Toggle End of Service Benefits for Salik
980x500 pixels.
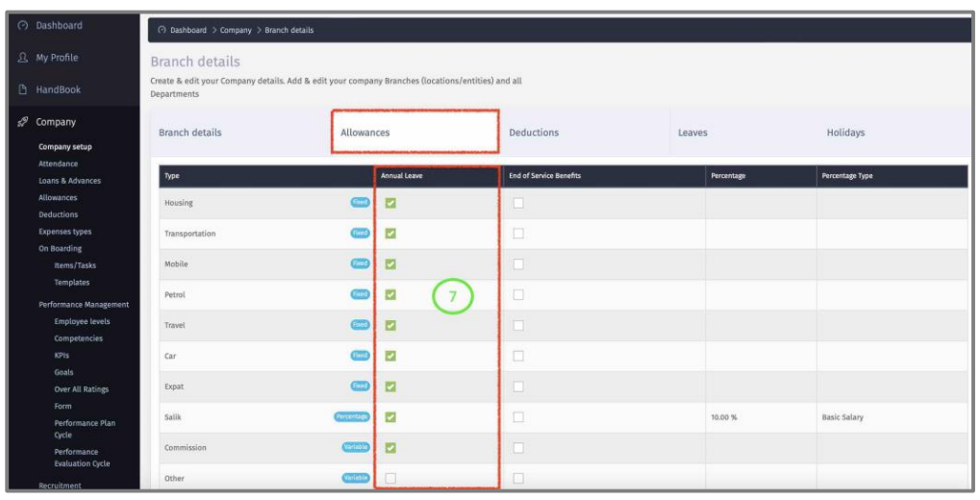coord(518,417)
